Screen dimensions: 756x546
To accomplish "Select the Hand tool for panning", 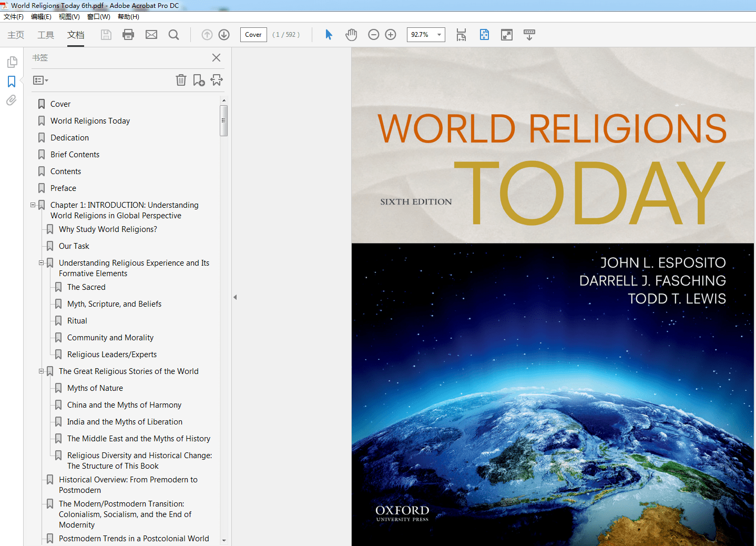I will (x=351, y=34).
